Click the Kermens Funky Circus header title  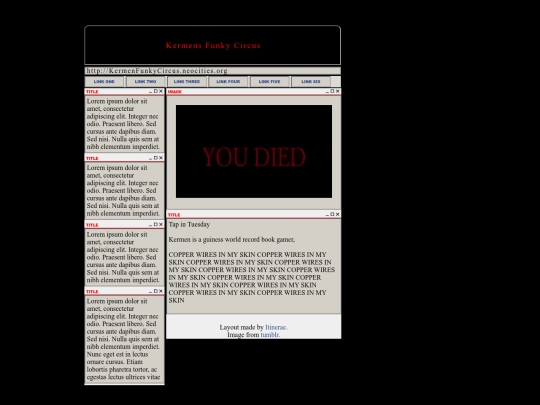click(213, 45)
